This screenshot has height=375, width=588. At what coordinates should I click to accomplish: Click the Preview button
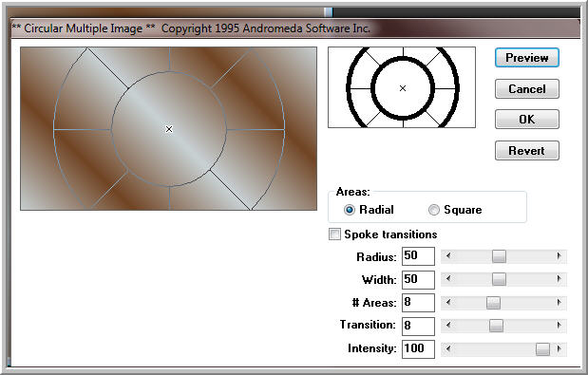(527, 58)
